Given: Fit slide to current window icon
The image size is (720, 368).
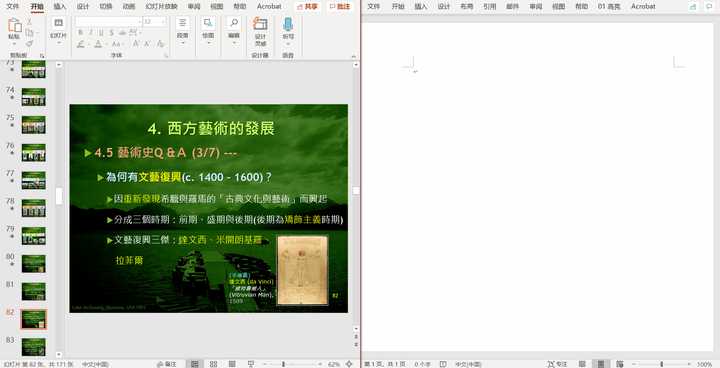Looking at the screenshot, I should [349, 364].
